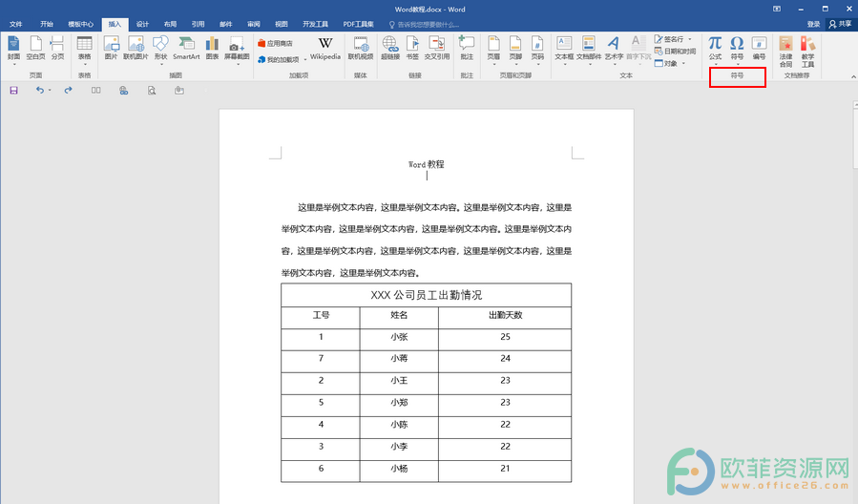
Task: Expand the 封面 cover page gallery
Action: coord(13,64)
